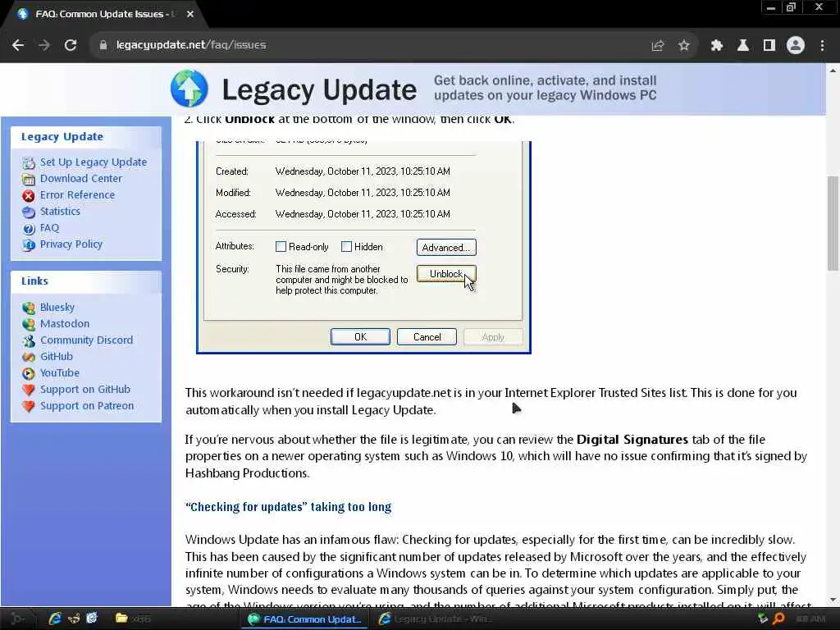
Task: Click the Advanced... button in the dialog
Action: 446,248
